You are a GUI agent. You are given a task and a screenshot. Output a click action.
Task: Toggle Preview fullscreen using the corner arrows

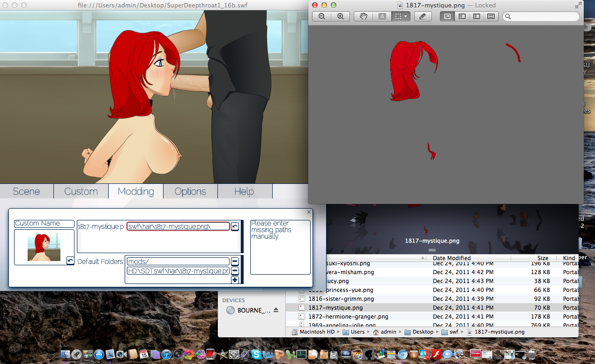click(x=578, y=5)
